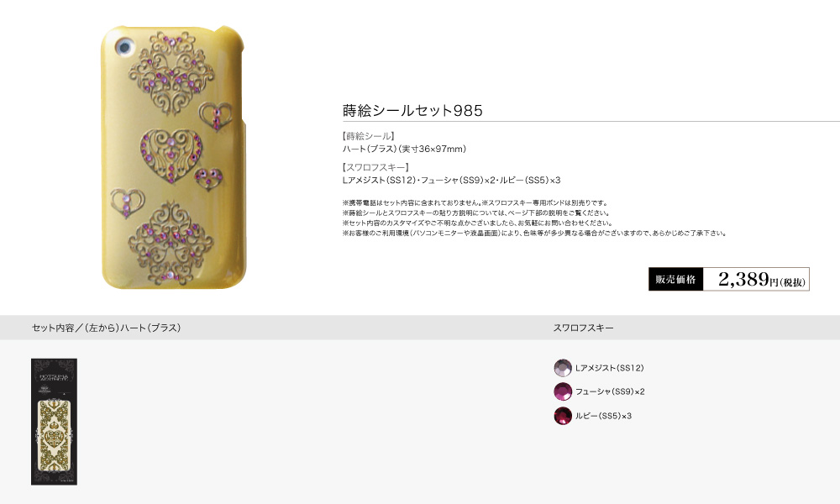
Task: Click the 2,389円 price box
Action: click(x=756, y=279)
